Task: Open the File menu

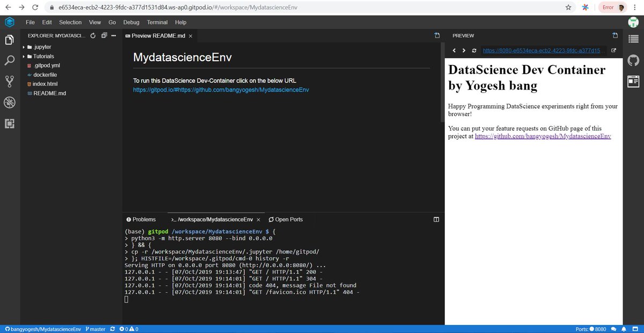Action: point(30,23)
